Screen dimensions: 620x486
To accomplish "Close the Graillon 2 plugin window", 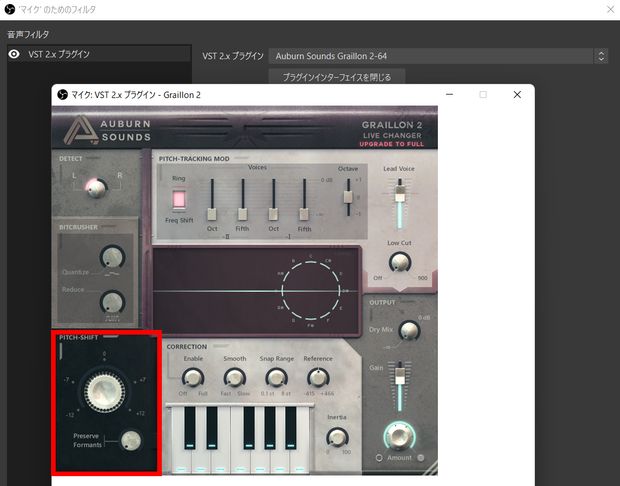I will coord(517,95).
